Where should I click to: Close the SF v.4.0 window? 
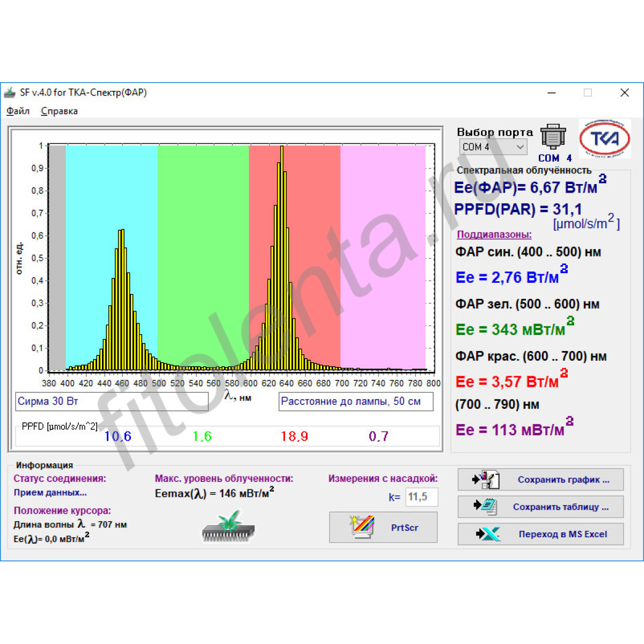coord(624,93)
